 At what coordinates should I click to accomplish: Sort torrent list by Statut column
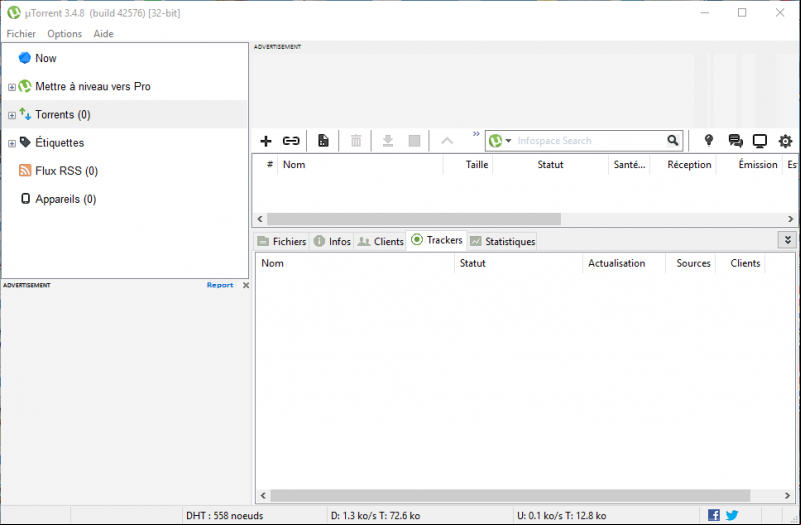pyautogui.click(x=550, y=164)
